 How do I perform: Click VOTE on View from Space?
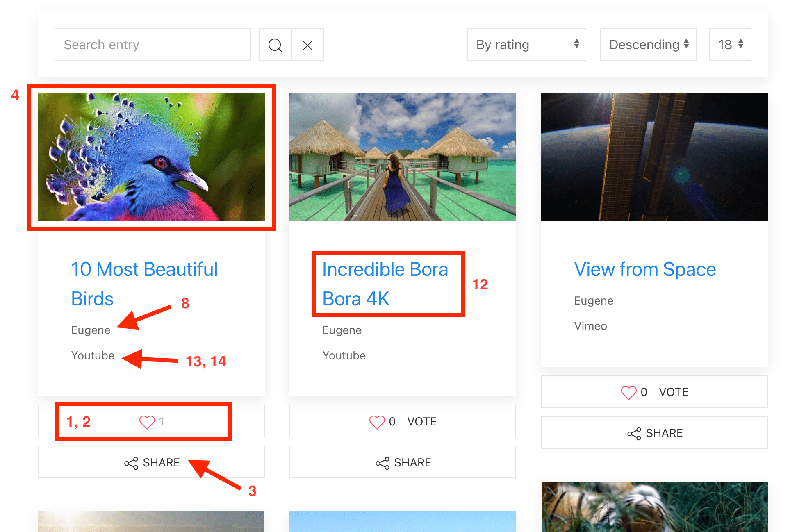(673, 392)
